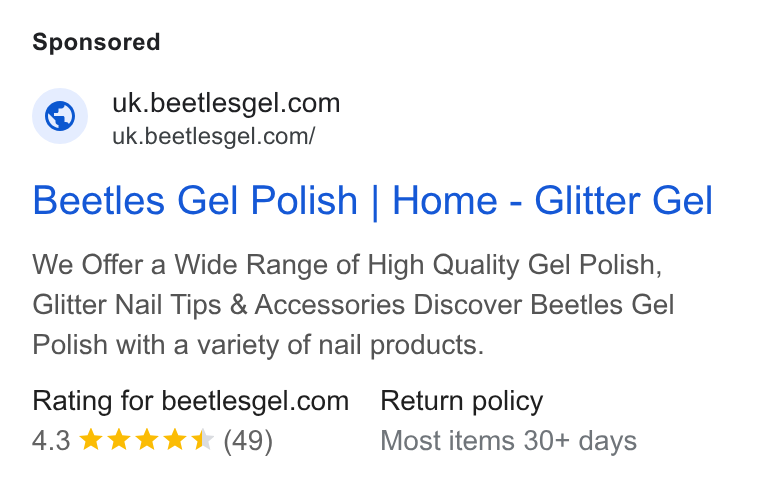The image size is (760, 484).
Task: Click the 4.3 rating score
Action: pos(51,441)
